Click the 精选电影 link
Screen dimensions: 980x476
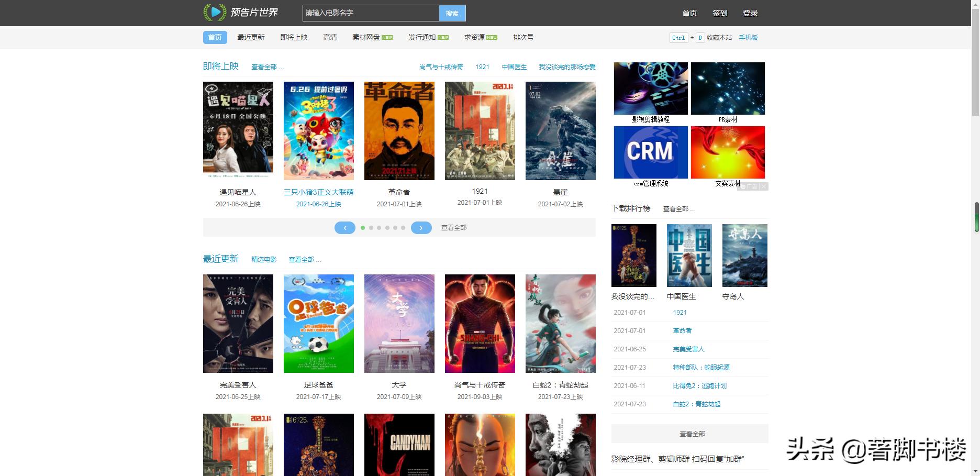pyautogui.click(x=263, y=259)
